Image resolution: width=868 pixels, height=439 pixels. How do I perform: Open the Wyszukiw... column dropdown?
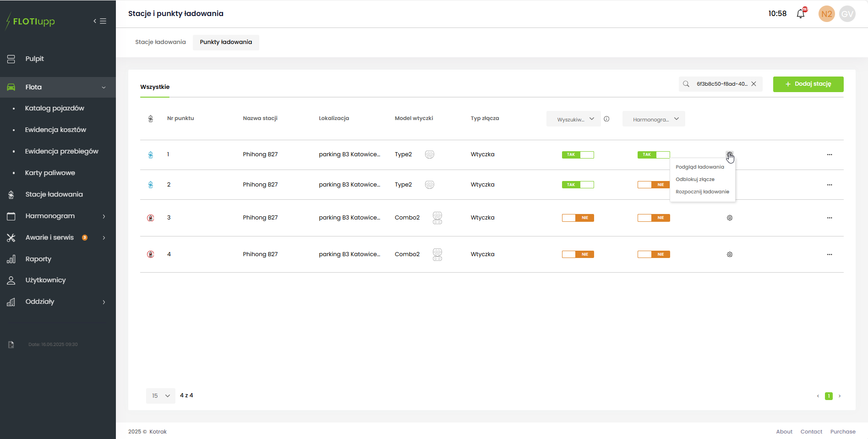(573, 119)
